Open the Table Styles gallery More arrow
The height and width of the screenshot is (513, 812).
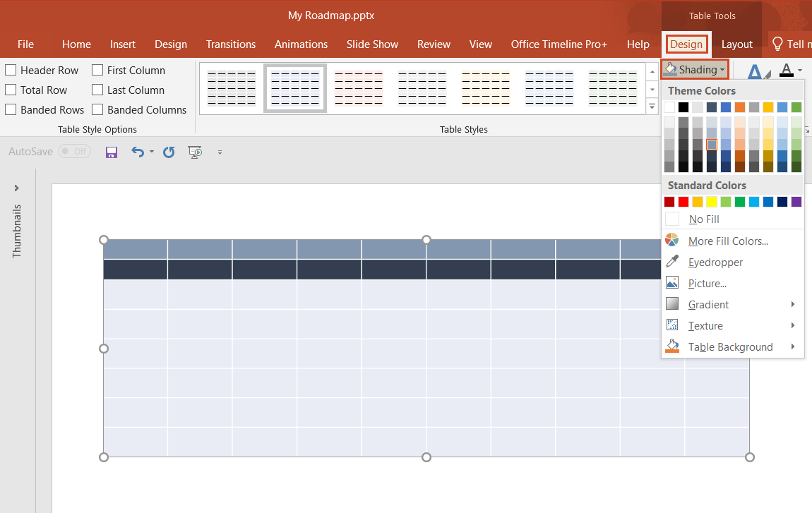click(652, 106)
